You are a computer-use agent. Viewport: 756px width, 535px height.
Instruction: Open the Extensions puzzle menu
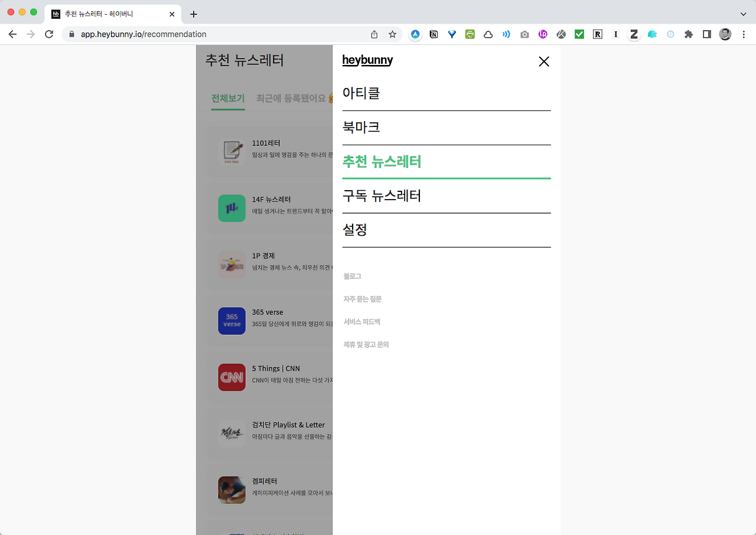point(689,34)
